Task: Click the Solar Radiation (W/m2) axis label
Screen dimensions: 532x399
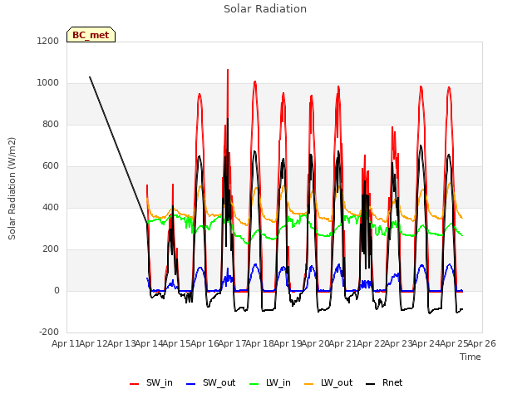Action: coord(12,189)
